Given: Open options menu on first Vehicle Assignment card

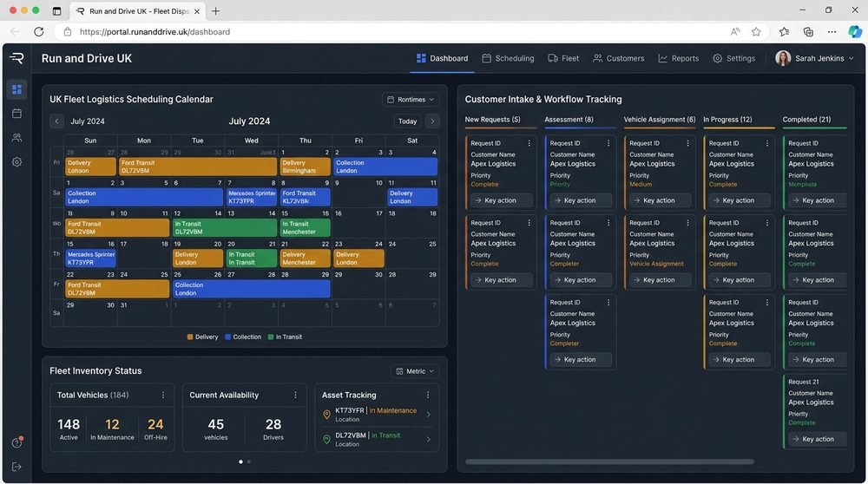Looking at the screenshot, I should pos(688,143).
